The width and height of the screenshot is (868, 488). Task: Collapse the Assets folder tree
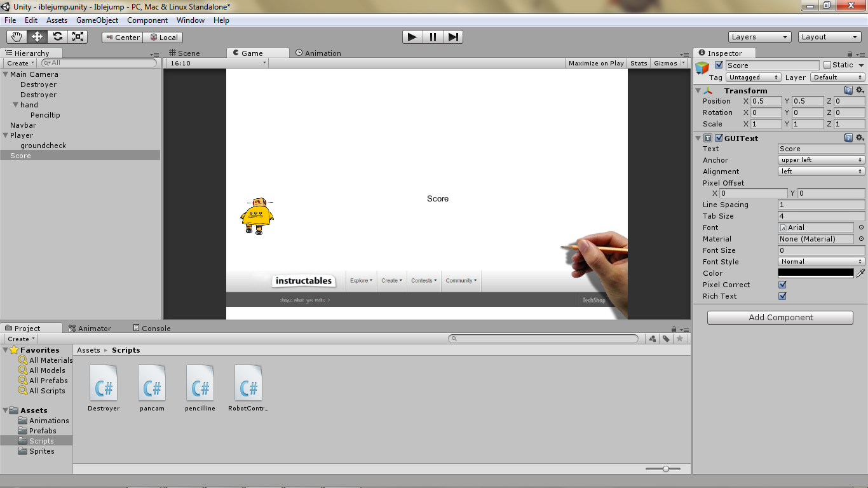click(6, 410)
